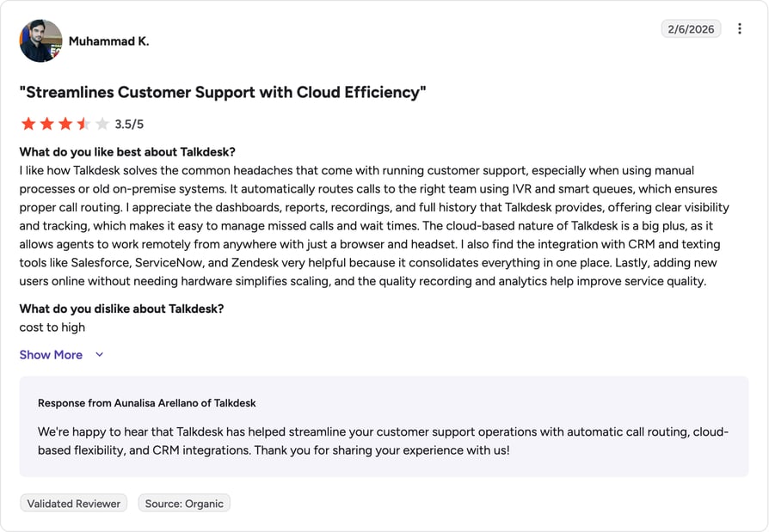Click Muhammad K.'s profile photo
Image resolution: width=769 pixels, height=532 pixels.
click(x=40, y=40)
